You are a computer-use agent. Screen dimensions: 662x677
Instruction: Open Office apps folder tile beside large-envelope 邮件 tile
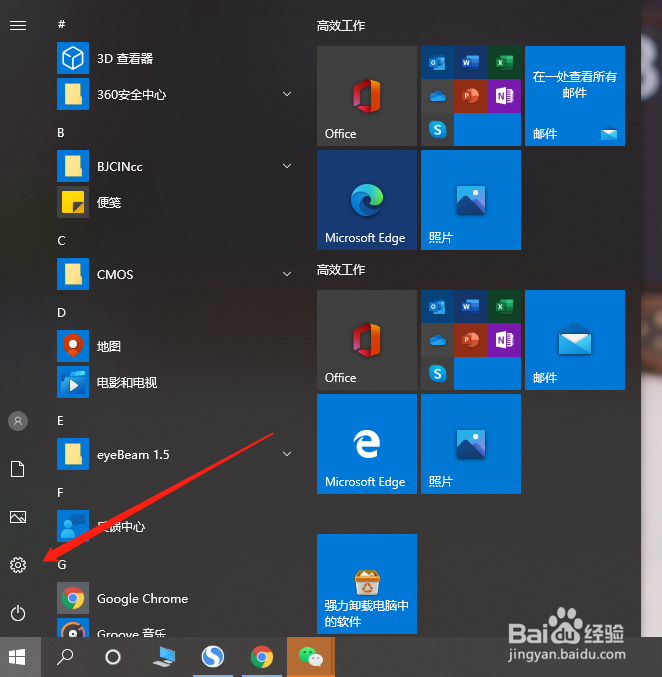click(x=471, y=340)
